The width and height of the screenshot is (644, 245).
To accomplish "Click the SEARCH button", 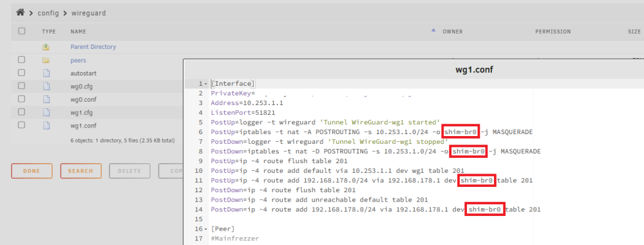I will [x=80, y=171].
